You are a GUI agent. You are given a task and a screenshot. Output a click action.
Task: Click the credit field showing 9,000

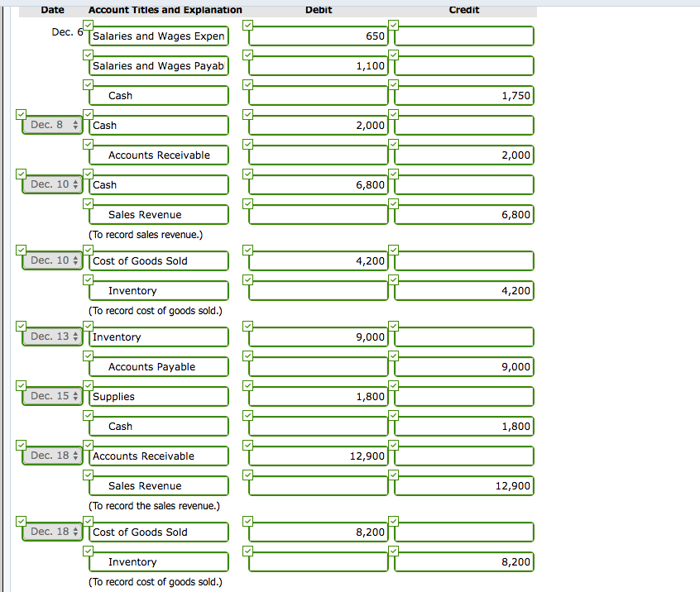(x=464, y=367)
